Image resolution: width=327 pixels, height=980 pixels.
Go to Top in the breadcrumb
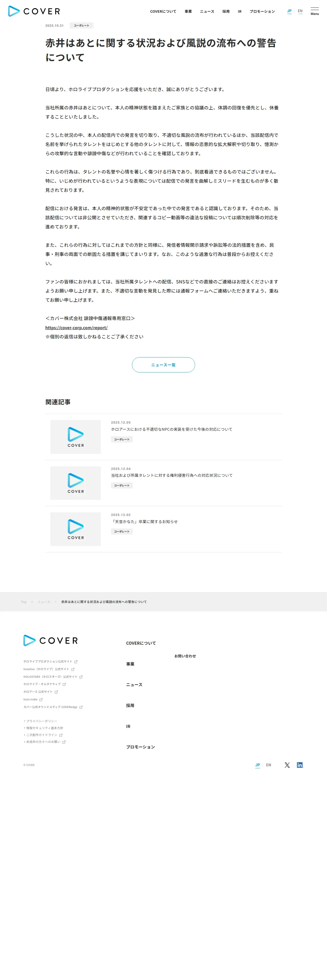pos(24,602)
